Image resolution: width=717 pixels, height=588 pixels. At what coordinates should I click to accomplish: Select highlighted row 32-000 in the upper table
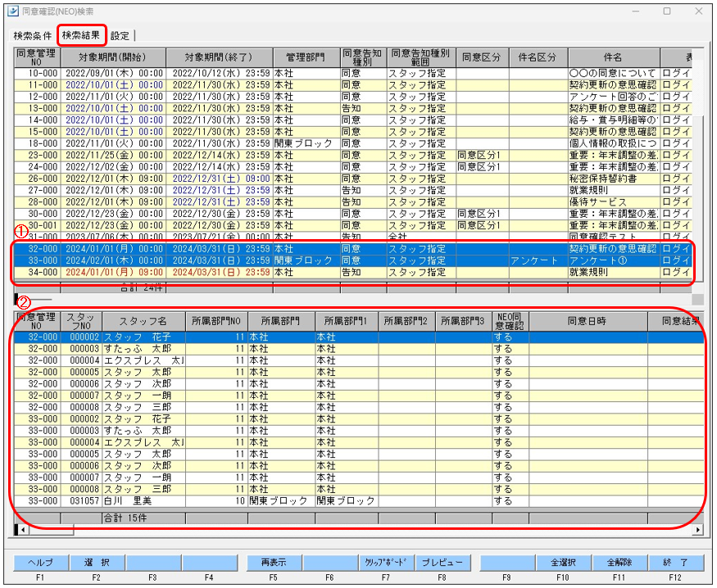tap(352, 249)
